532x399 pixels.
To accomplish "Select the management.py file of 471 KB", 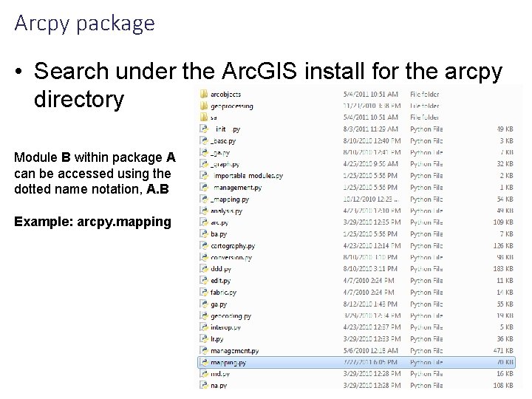I will tap(234, 351).
